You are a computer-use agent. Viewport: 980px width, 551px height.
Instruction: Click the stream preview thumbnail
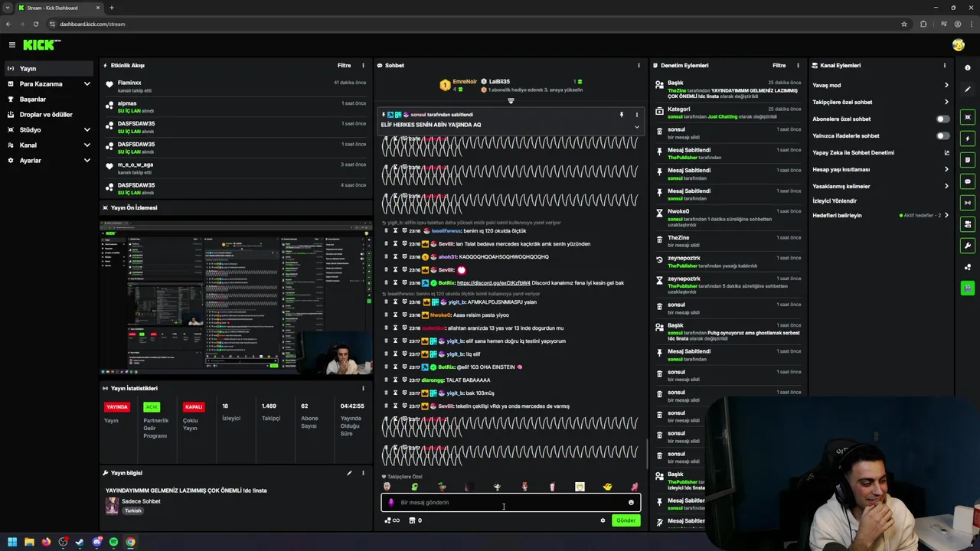pos(236,298)
